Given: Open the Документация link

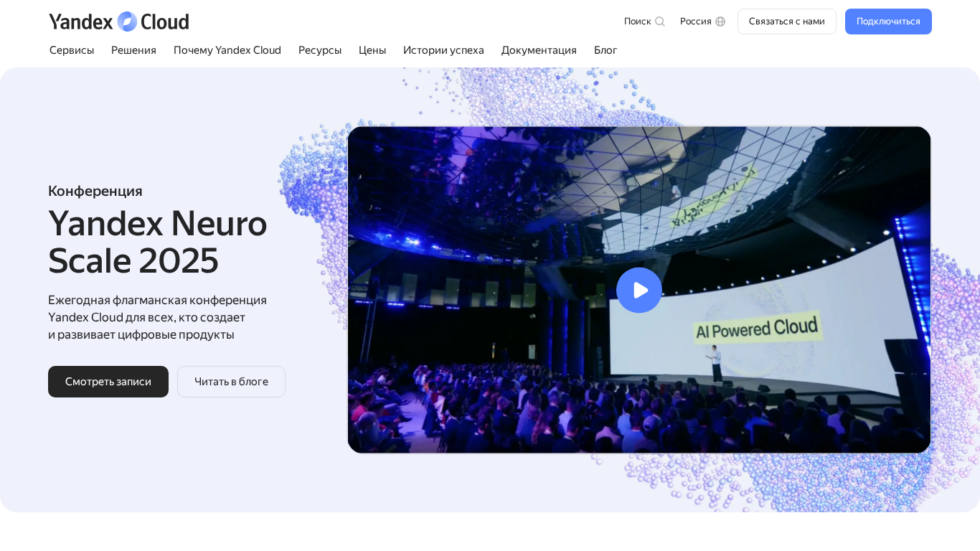Looking at the screenshot, I should click(539, 50).
